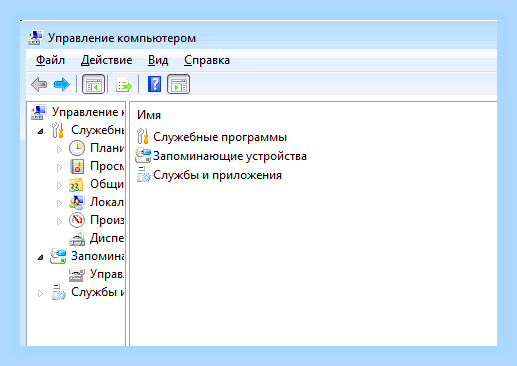Click the window title bar computer icon

pyautogui.click(x=35, y=38)
